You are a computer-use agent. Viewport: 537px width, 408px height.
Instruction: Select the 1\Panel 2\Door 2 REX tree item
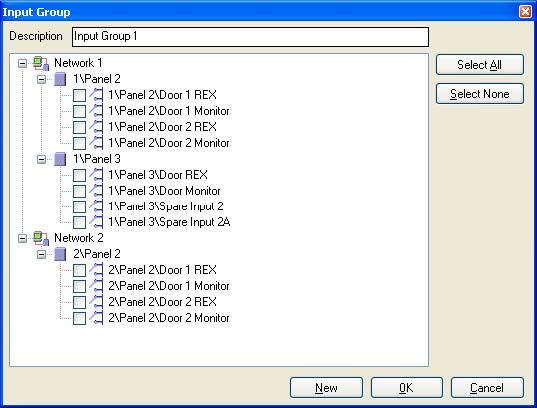pyautogui.click(x=162, y=127)
